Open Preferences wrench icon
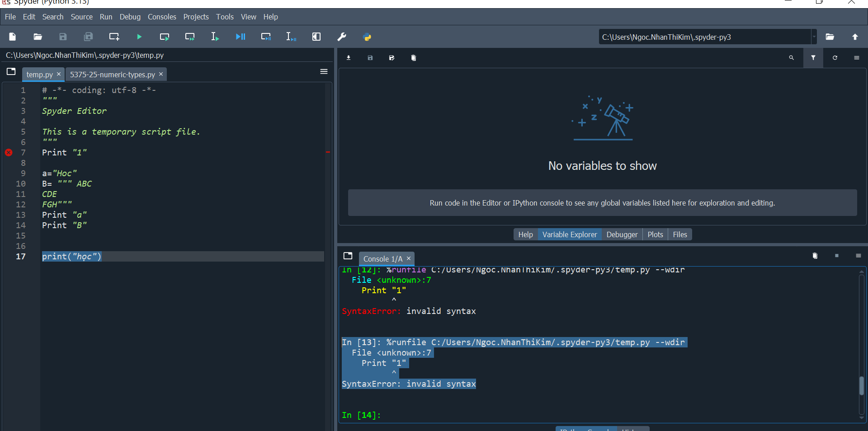This screenshot has height=431, width=868. (342, 37)
